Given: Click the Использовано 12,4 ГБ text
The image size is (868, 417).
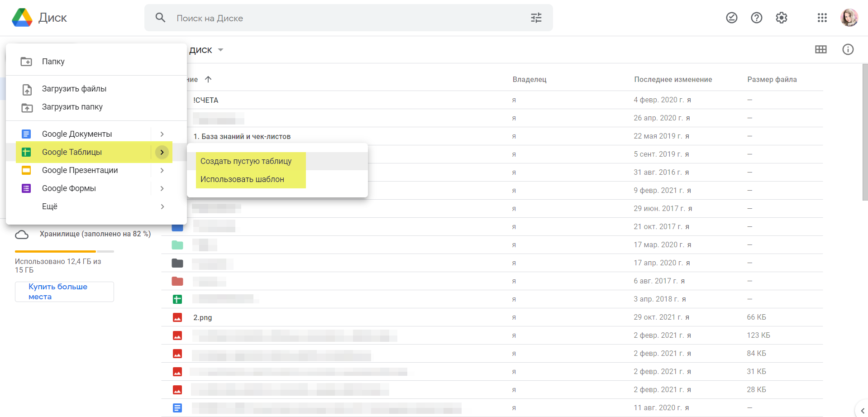Looking at the screenshot, I should point(58,266).
